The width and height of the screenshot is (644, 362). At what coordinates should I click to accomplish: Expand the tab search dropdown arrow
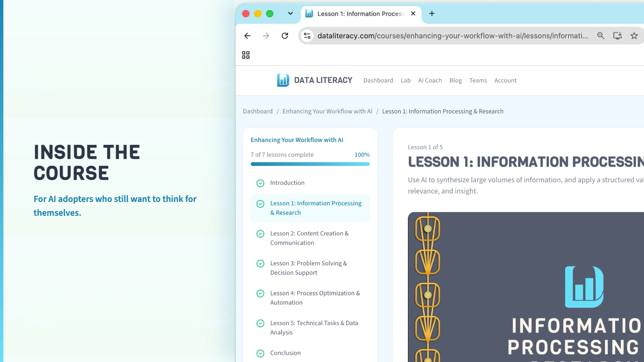click(290, 13)
